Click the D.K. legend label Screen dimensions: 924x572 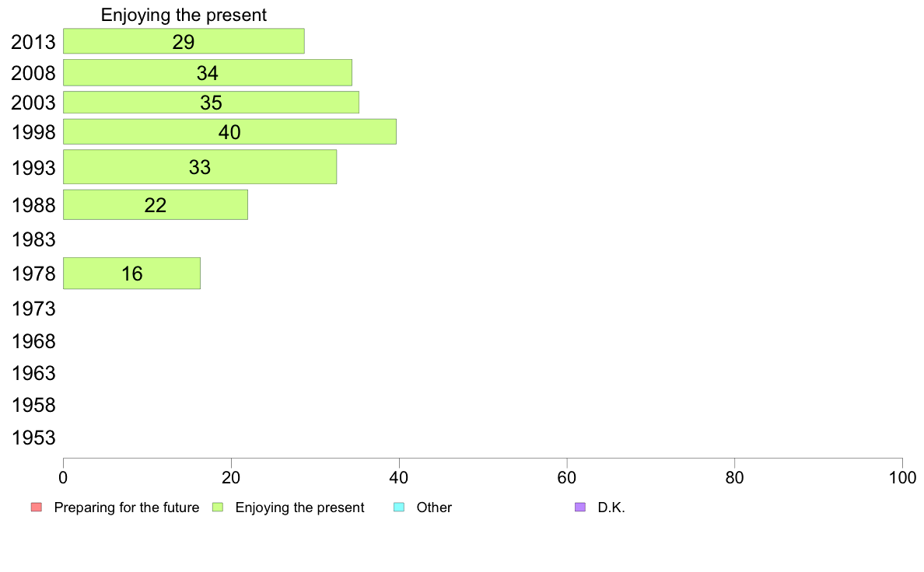(611, 507)
